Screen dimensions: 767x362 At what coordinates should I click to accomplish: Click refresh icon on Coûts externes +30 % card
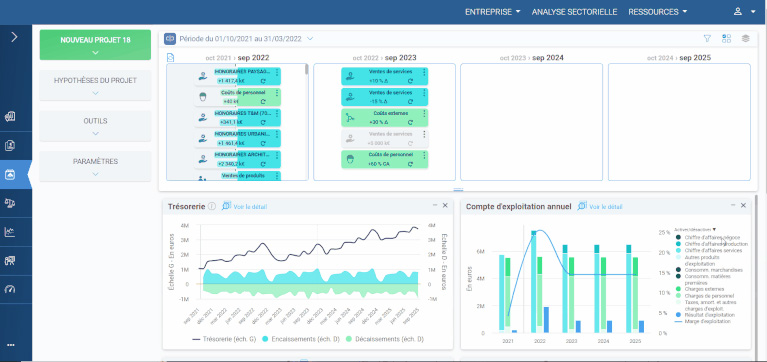(410, 122)
